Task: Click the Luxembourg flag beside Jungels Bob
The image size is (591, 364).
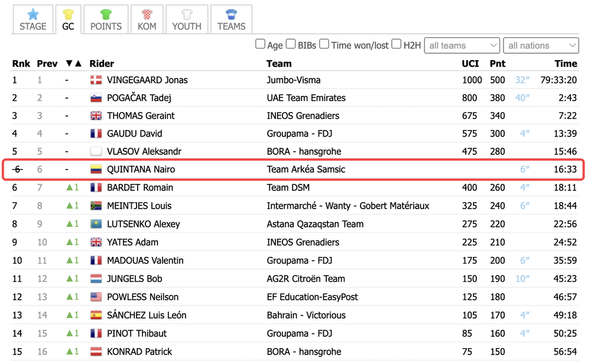Action: tap(96, 278)
